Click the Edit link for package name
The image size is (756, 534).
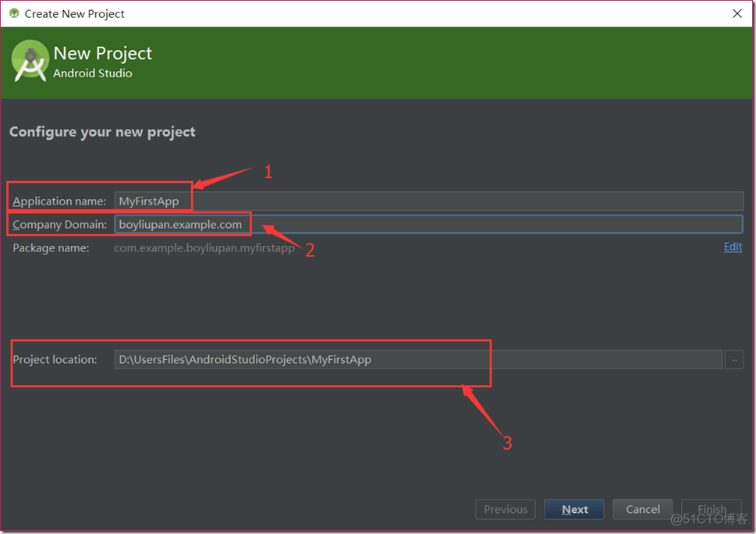(733, 247)
